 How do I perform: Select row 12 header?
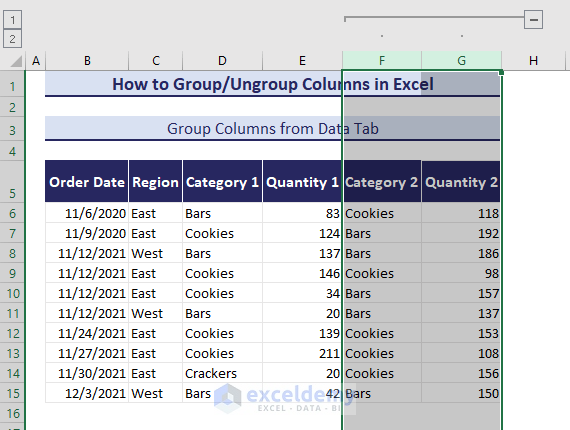pos(12,333)
